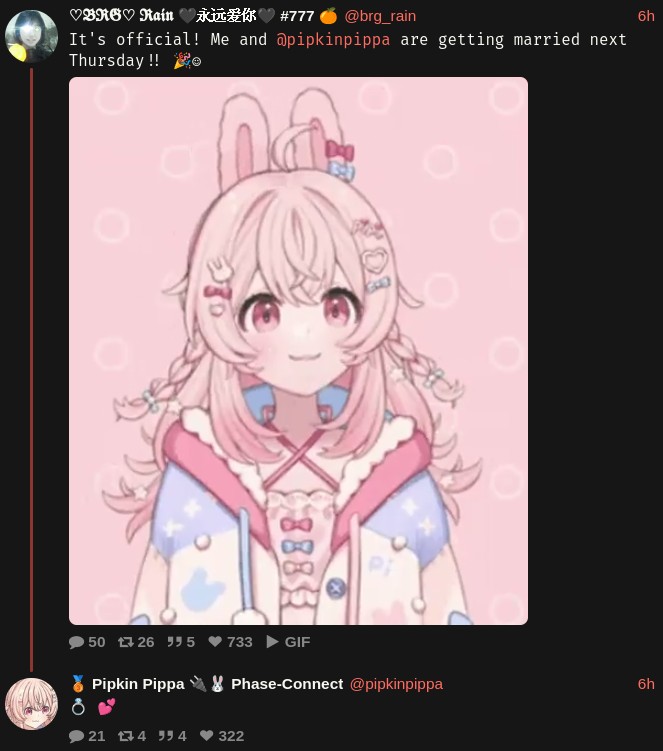Click the 6h timestamp on Pippa's reply

(646, 684)
